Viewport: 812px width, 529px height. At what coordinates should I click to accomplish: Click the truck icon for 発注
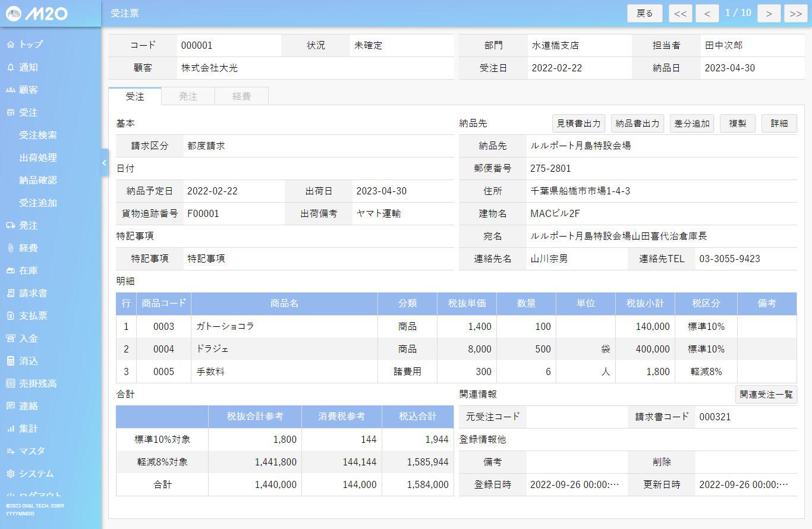(x=10, y=226)
